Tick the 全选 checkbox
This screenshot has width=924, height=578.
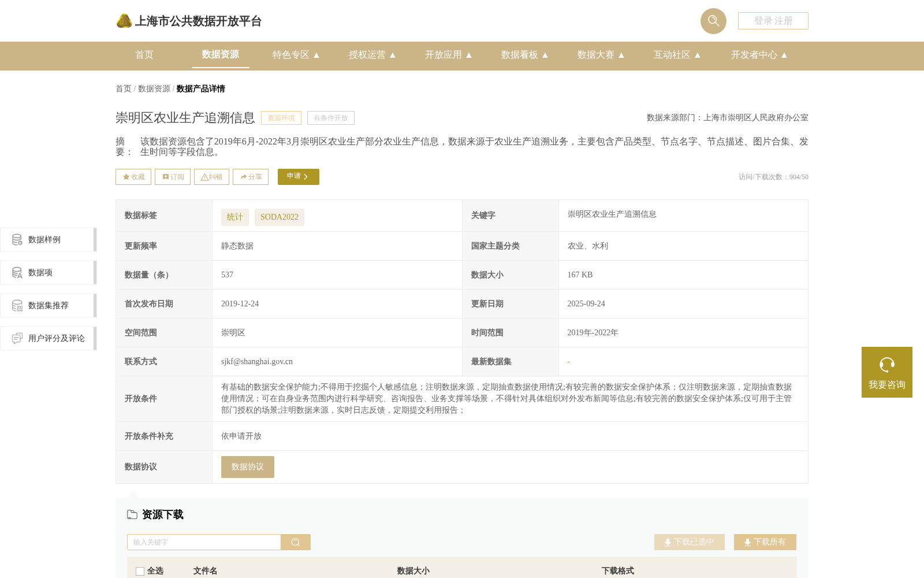(140, 571)
